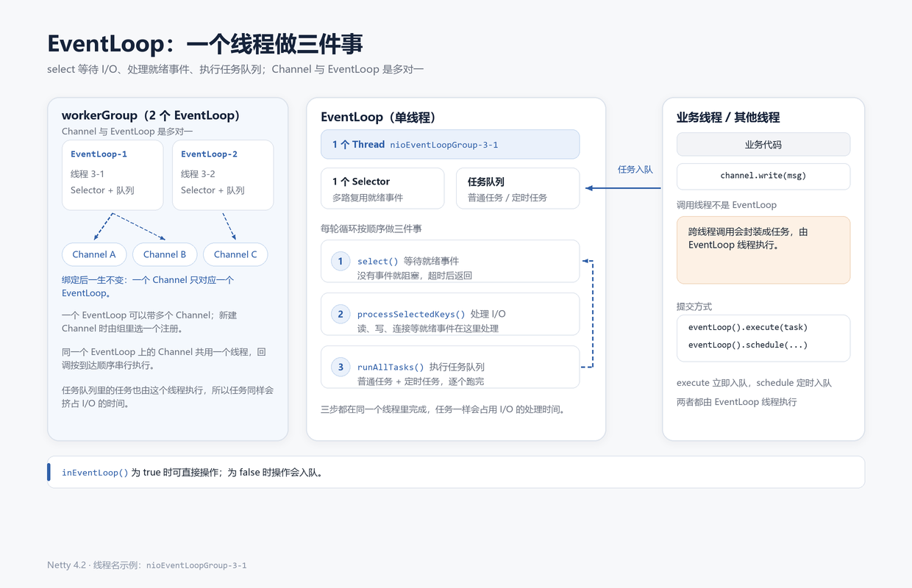Click the Channel B pill
Image resolution: width=912 pixels, height=588 pixels.
click(x=165, y=254)
